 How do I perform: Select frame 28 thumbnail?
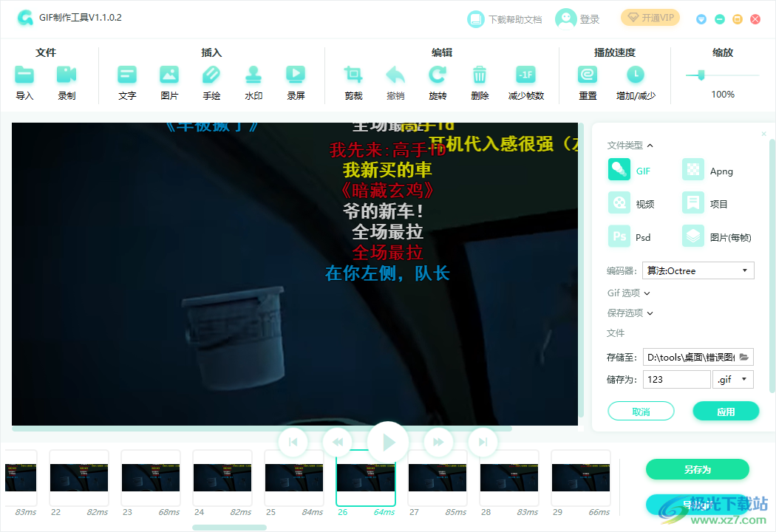509,477
